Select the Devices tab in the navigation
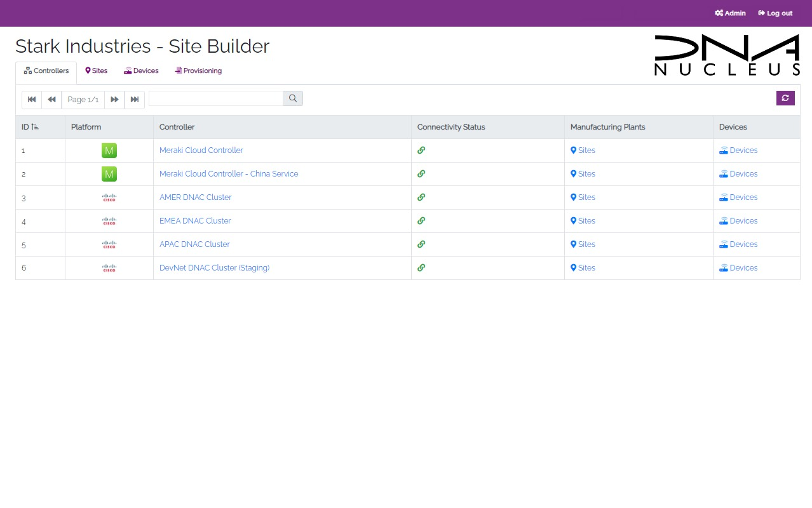 click(140, 70)
